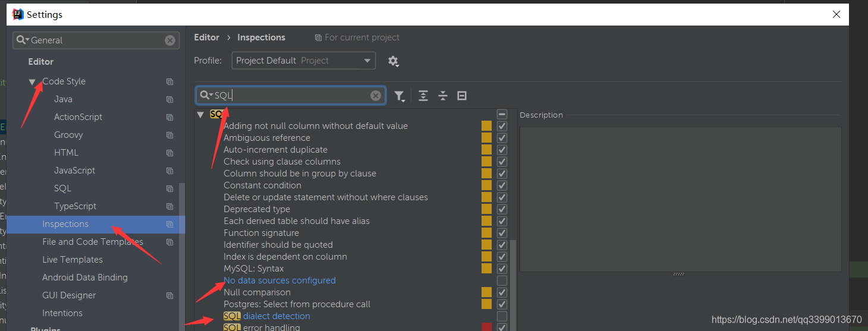This screenshot has height=331, width=868.
Task: Enable the No data sources configured inspection
Action: [x=502, y=280]
